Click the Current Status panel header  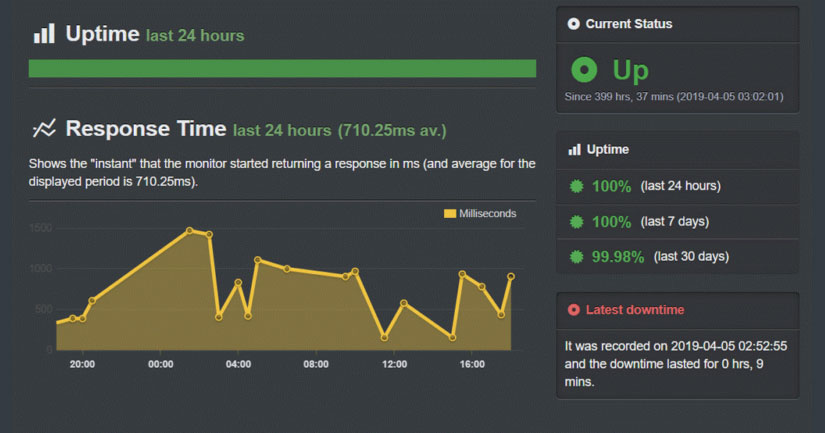click(628, 24)
